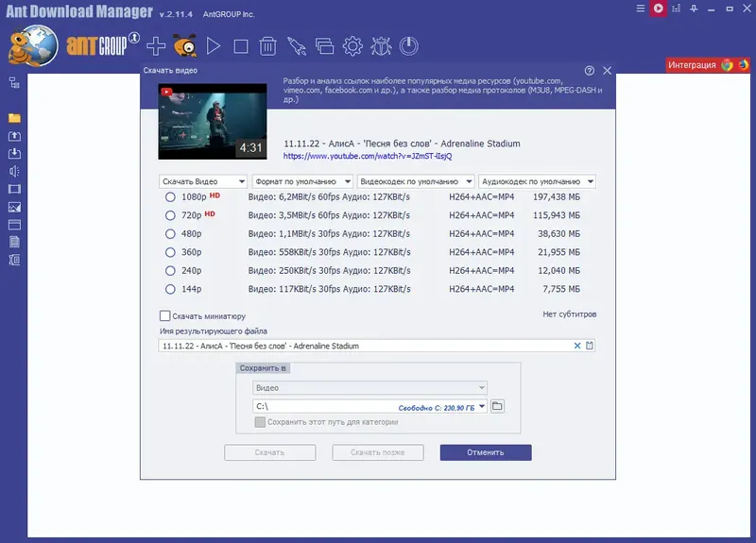Screen dimensions: 756x543
Task: Click the ant globe application logo
Action: [33, 46]
